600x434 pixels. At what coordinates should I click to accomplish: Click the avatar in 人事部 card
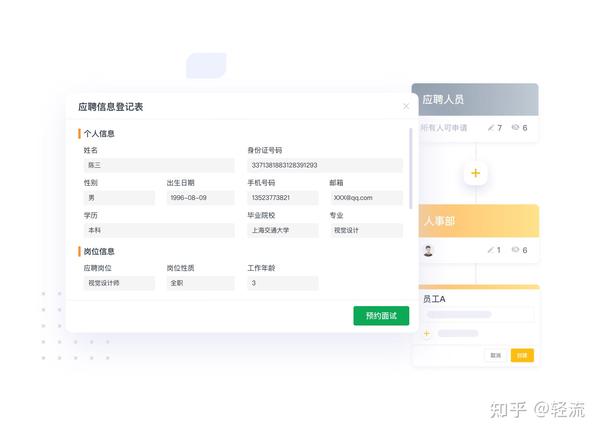428,251
